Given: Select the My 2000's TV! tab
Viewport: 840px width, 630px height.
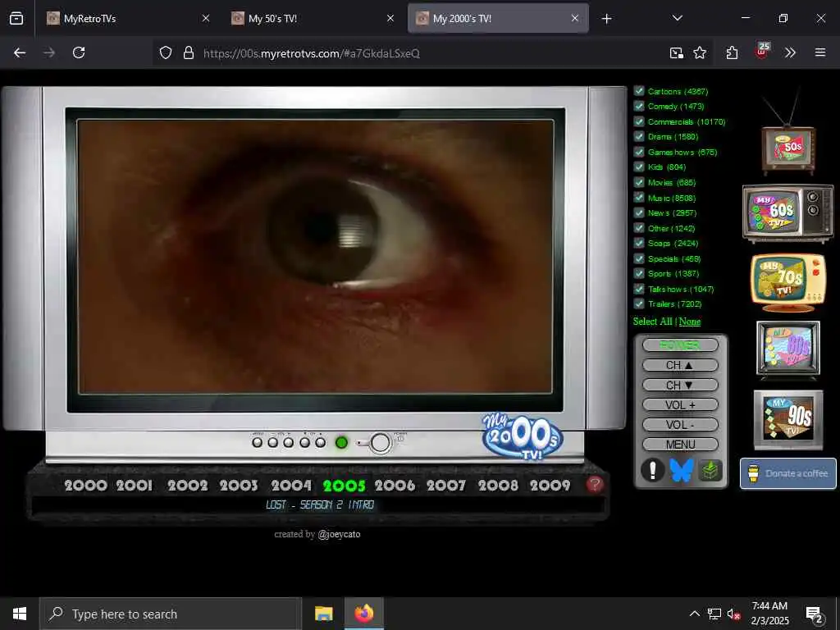Looking at the screenshot, I should (498, 18).
